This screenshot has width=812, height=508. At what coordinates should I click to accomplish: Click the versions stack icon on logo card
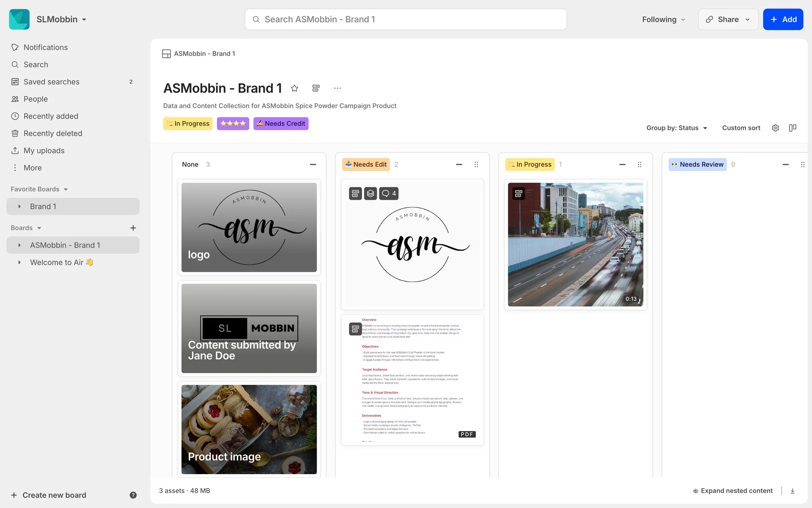pos(370,193)
